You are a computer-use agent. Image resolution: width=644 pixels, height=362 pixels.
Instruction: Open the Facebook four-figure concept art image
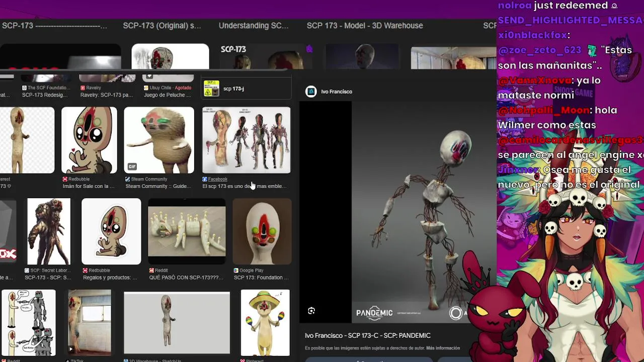tap(247, 140)
